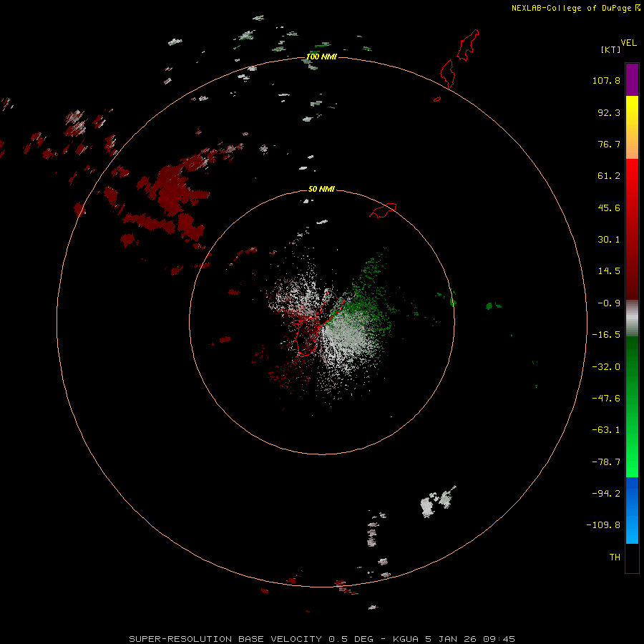Image resolution: width=644 pixels, height=644 pixels.
Task: Click the -16.5 legend value
Action: pos(606,335)
